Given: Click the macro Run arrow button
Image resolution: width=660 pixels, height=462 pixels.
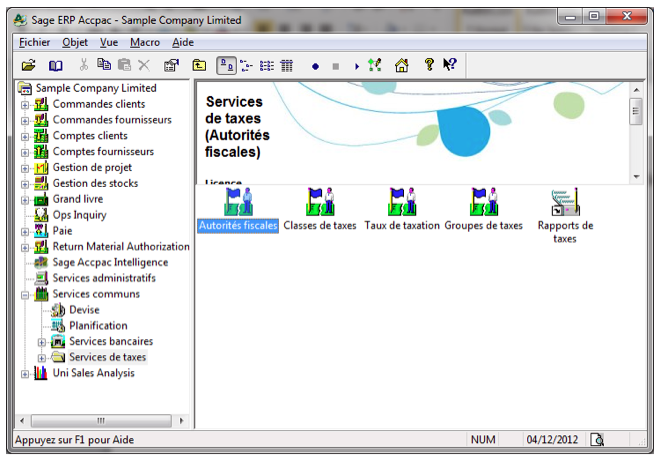Looking at the screenshot, I should pyautogui.click(x=357, y=66).
